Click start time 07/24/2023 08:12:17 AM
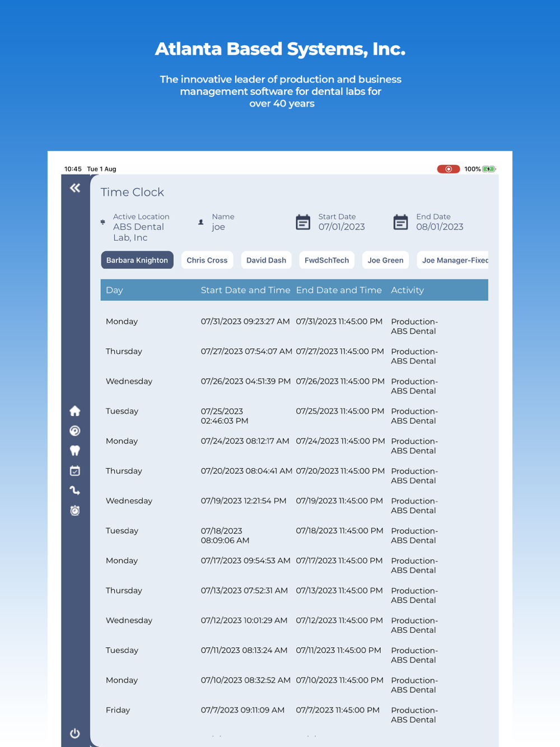The image size is (560, 747). click(x=245, y=441)
